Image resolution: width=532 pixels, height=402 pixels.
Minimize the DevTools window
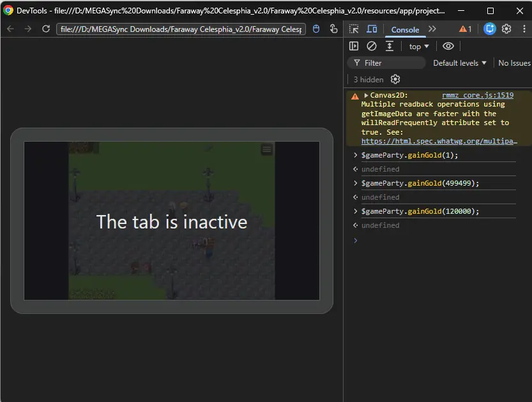point(460,10)
